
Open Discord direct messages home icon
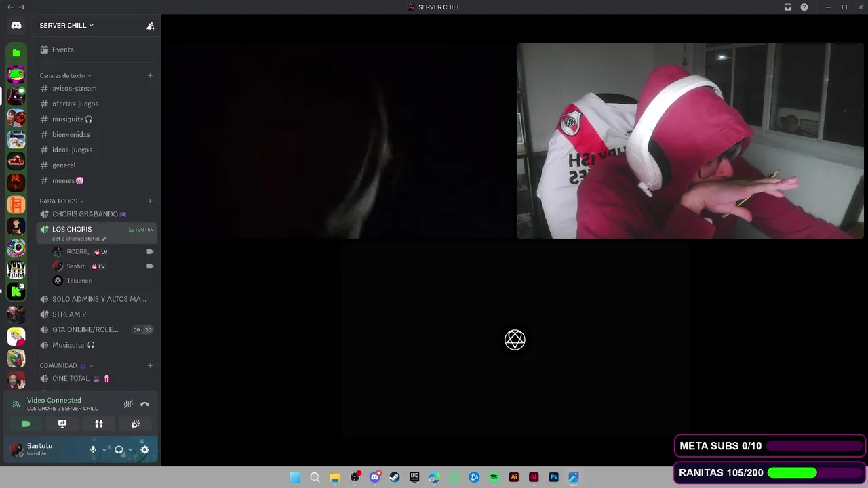click(16, 25)
